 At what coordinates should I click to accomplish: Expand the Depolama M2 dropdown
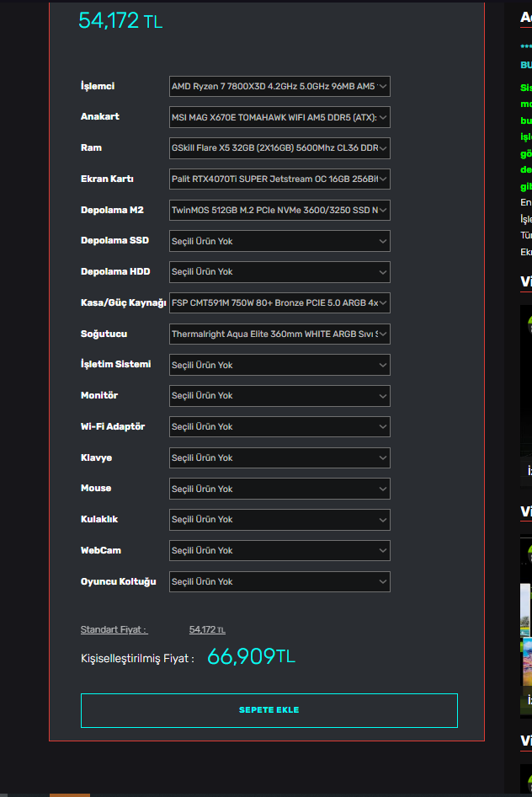279,210
